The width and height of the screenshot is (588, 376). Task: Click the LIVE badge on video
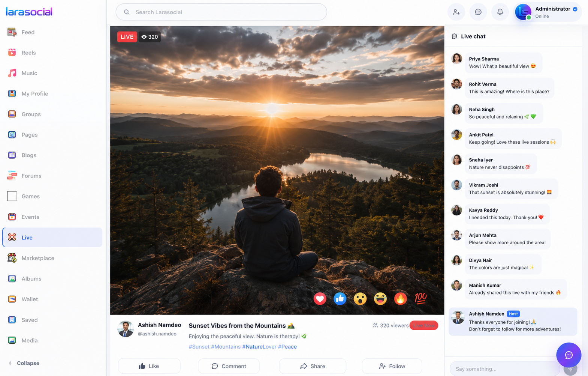tap(127, 37)
